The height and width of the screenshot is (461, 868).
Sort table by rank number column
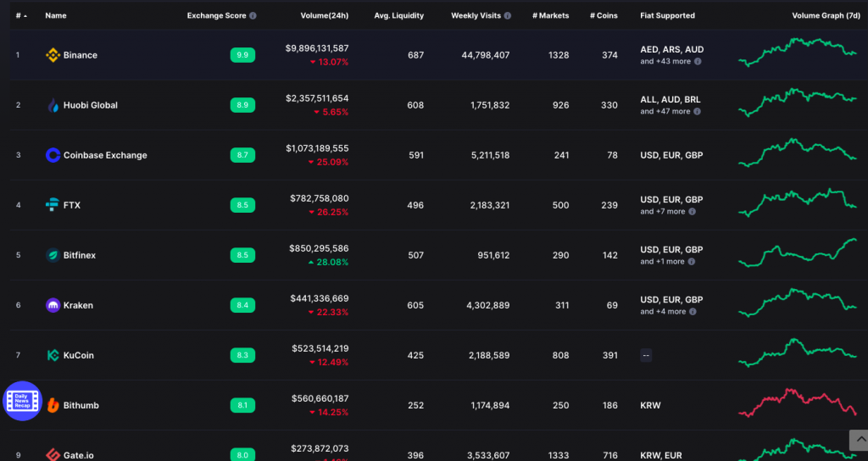click(21, 15)
